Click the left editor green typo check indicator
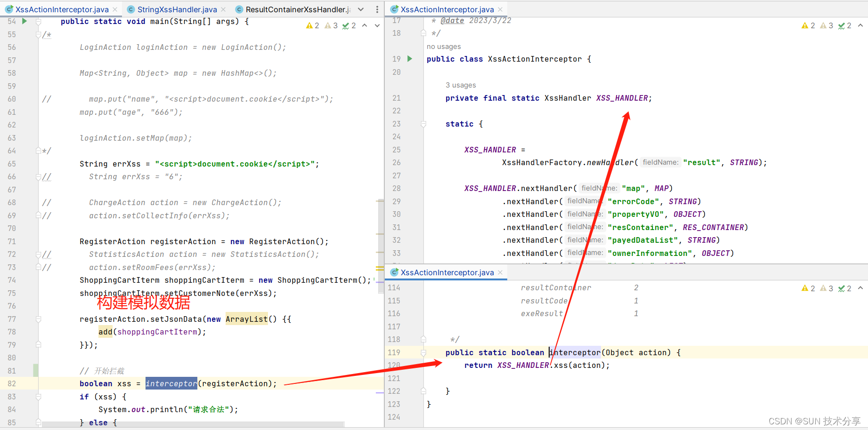Screen dimensions: 868x430 click(349, 25)
